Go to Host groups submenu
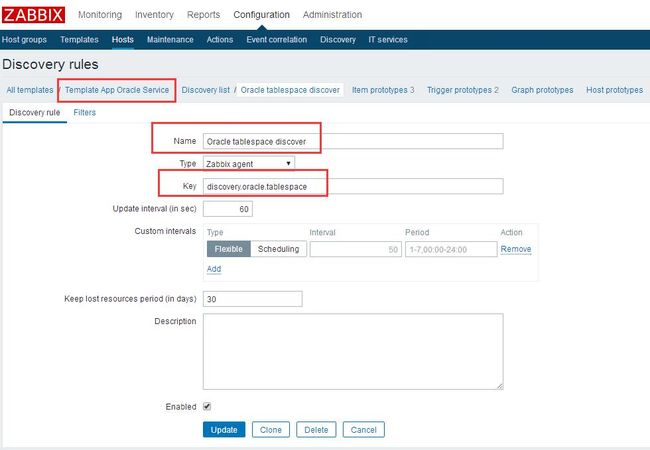This screenshot has width=650, height=450. point(24,40)
